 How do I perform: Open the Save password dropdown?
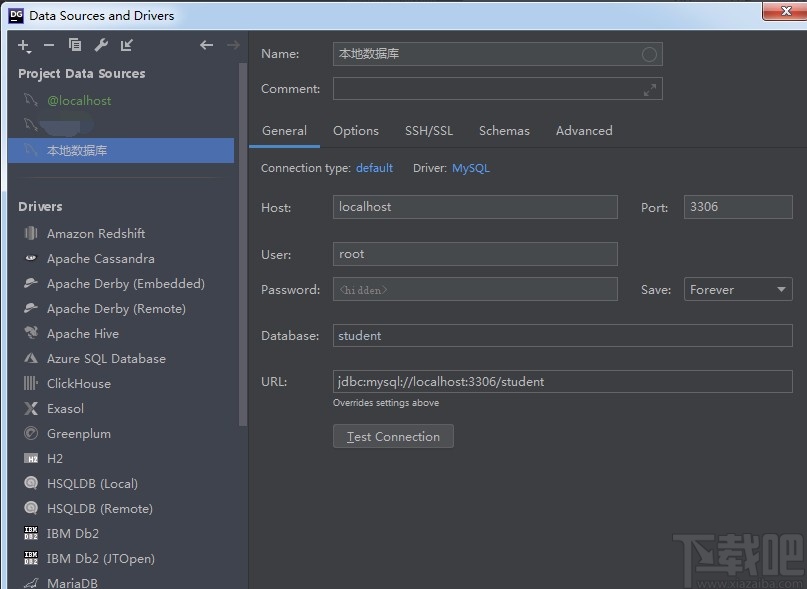tap(738, 290)
